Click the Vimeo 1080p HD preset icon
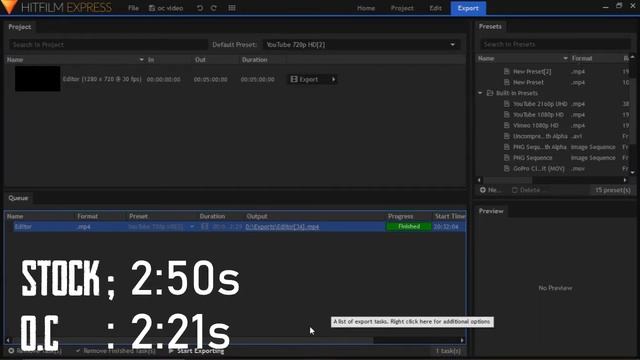The width and height of the screenshot is (640, 360). tap(507, 125)
